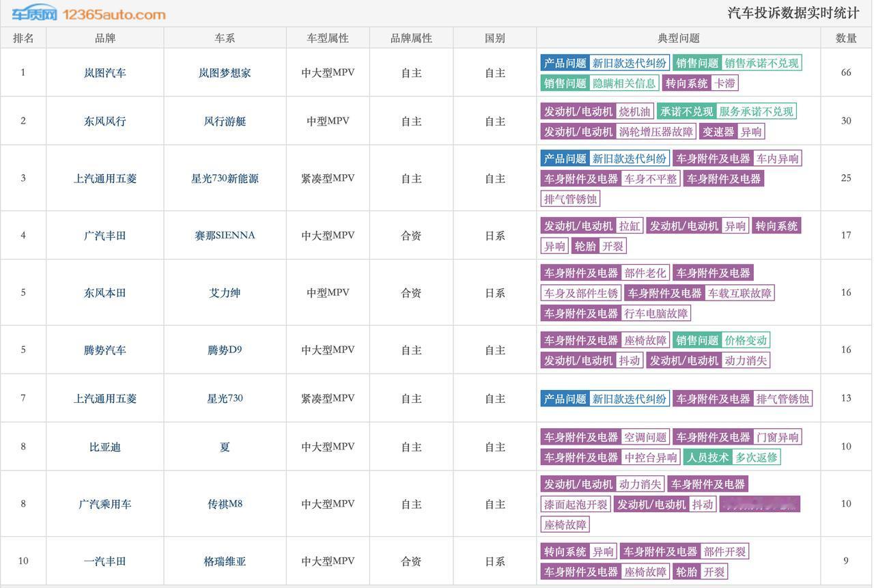Click the complaint count 66

point(846,72)
